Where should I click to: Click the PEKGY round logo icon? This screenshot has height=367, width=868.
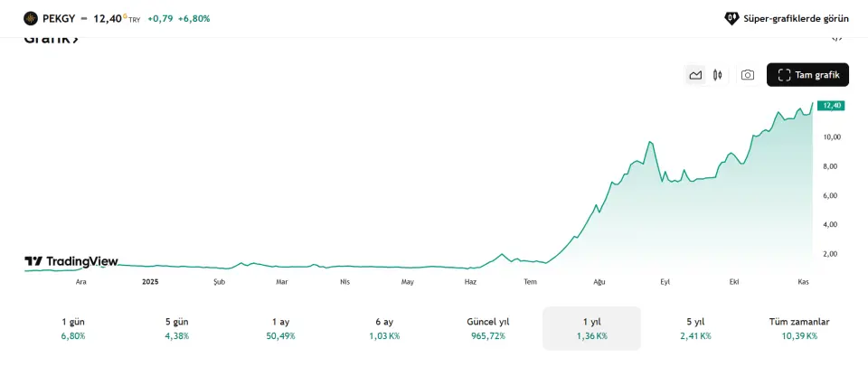[31, 18]
